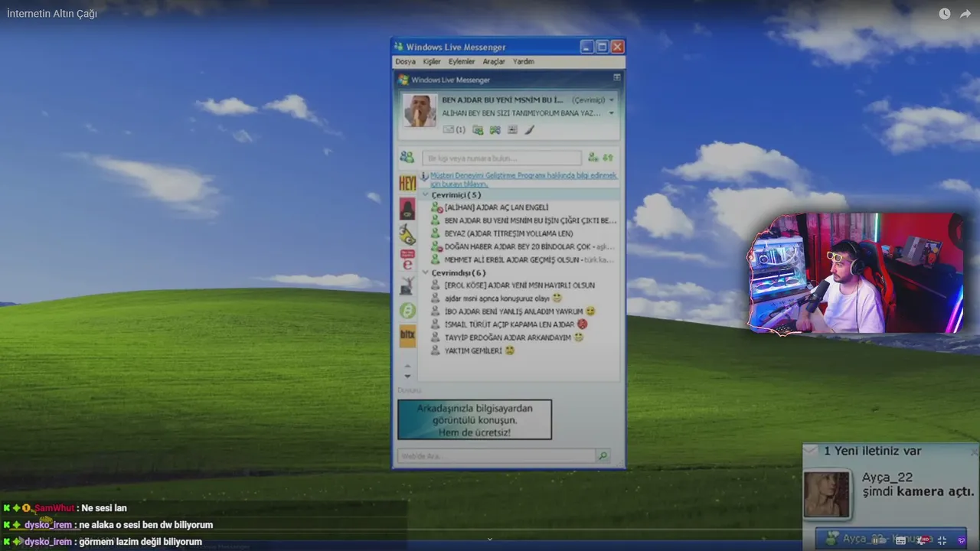Click chat username SamWhut
The height and width of the screenshot is (551, 980).
click(x=54, y=508)
